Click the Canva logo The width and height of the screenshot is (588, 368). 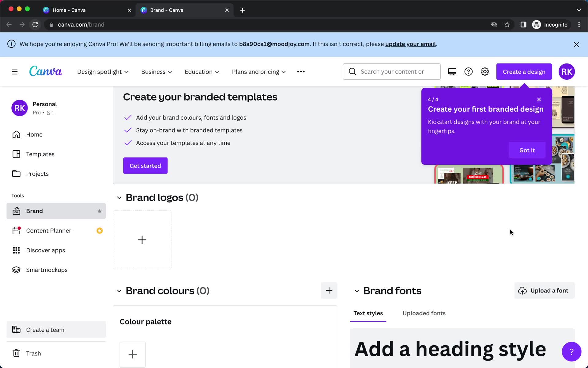[46, 71]
